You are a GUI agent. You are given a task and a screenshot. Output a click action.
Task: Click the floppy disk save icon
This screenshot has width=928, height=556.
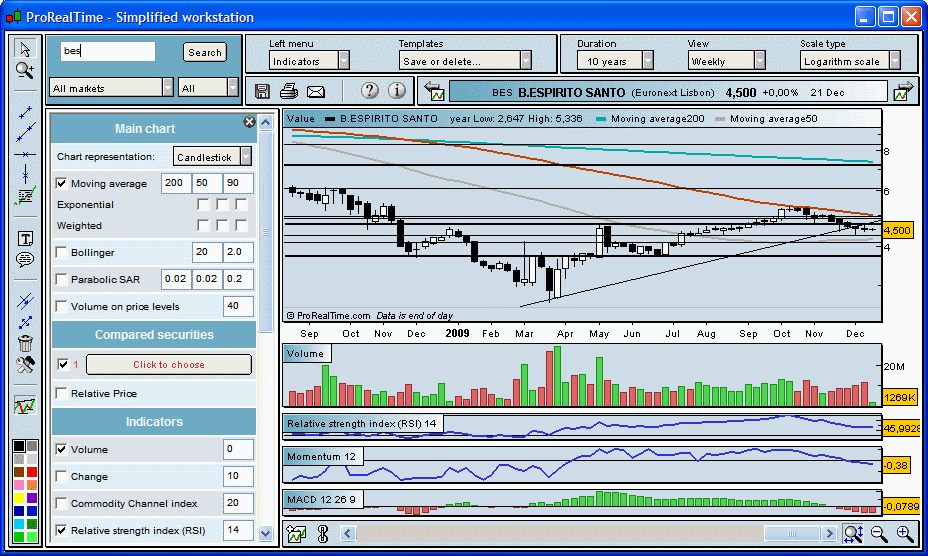click(x=262, y=91)
